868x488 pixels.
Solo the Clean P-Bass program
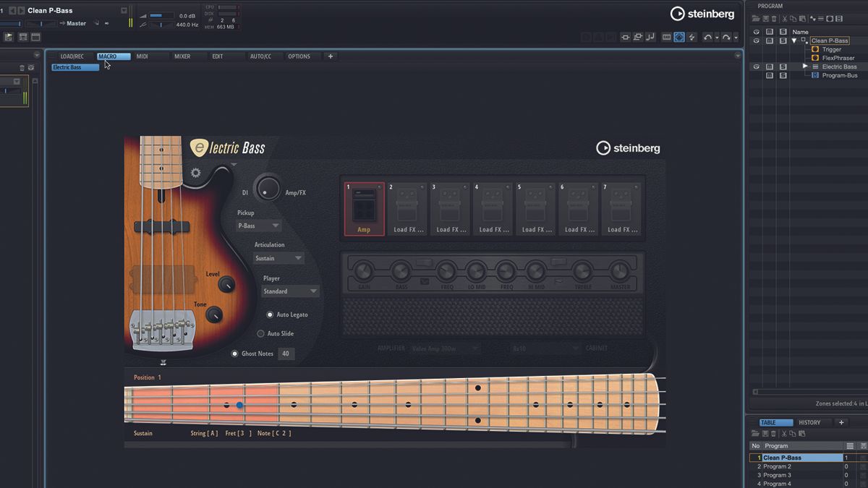(783, 40)
